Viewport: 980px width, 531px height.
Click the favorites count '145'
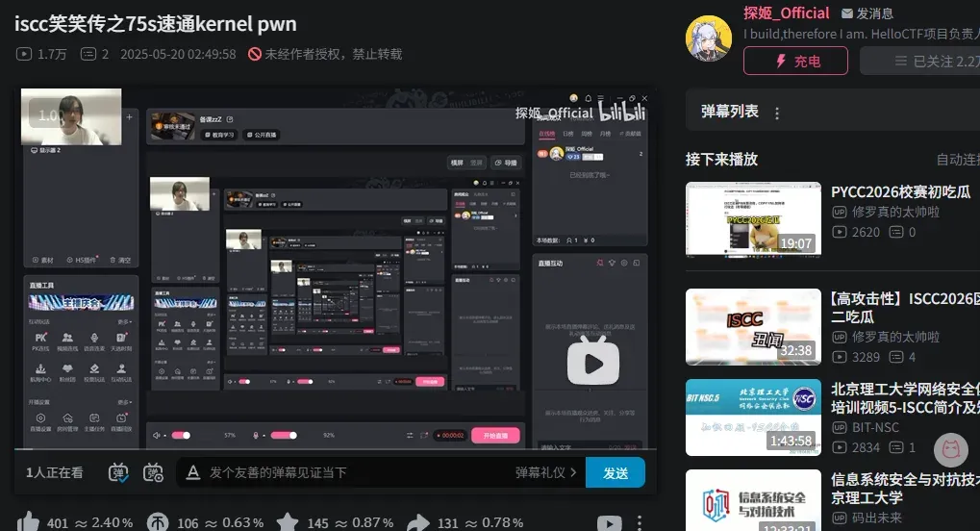coord(317,523)
